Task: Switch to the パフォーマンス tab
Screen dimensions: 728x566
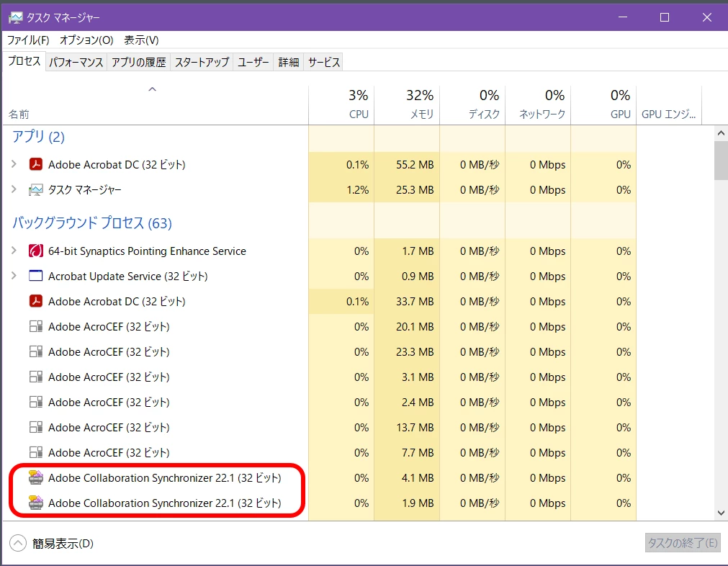Action: [x=76, y=62]
